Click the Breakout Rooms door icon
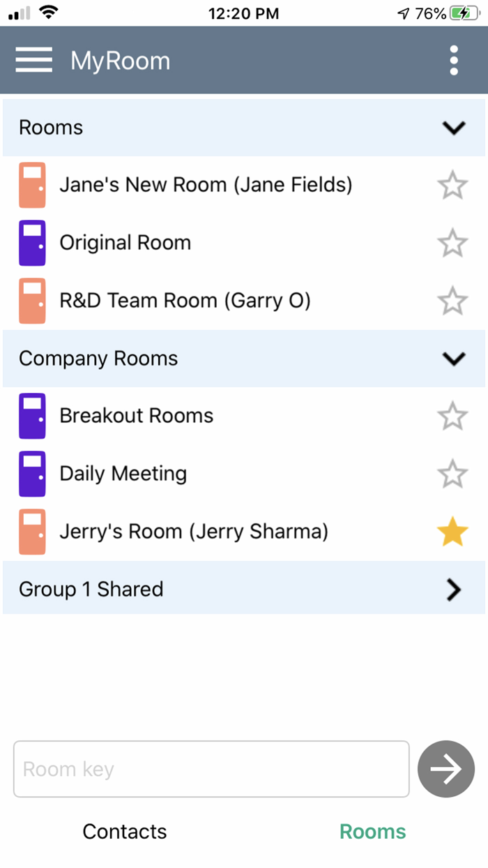The image size is (488, 868). point(32,415)
